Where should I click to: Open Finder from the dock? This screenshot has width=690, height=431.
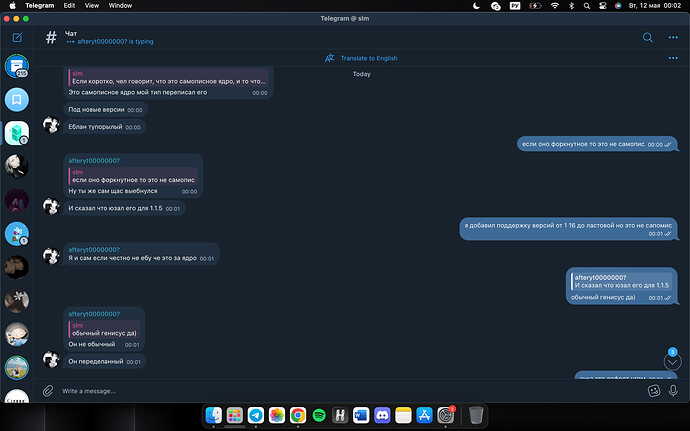click(214, 415)
